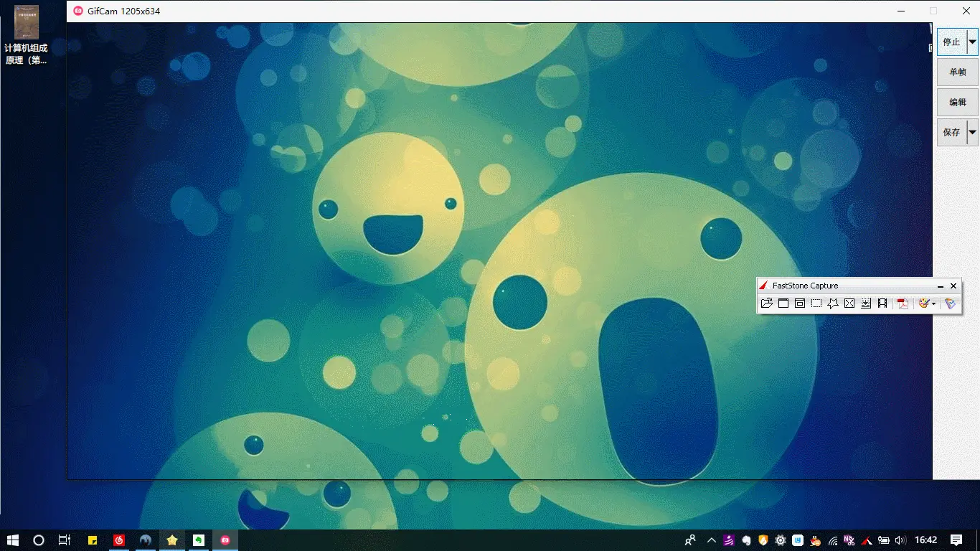This screenshot has height=551, width=980.
Task: Click the FastStone tray icon
Action: [x=867, y=540]
